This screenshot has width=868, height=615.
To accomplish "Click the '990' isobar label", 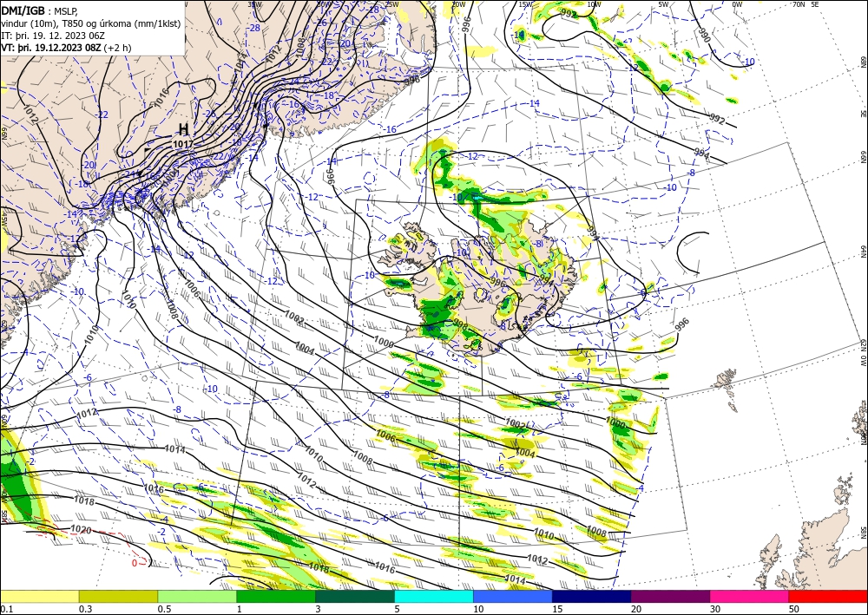I will 703,36.
